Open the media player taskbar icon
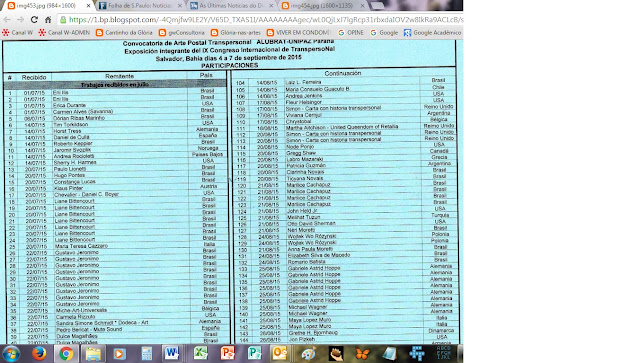This screenshot has width=640, height=363. [119, 354]
